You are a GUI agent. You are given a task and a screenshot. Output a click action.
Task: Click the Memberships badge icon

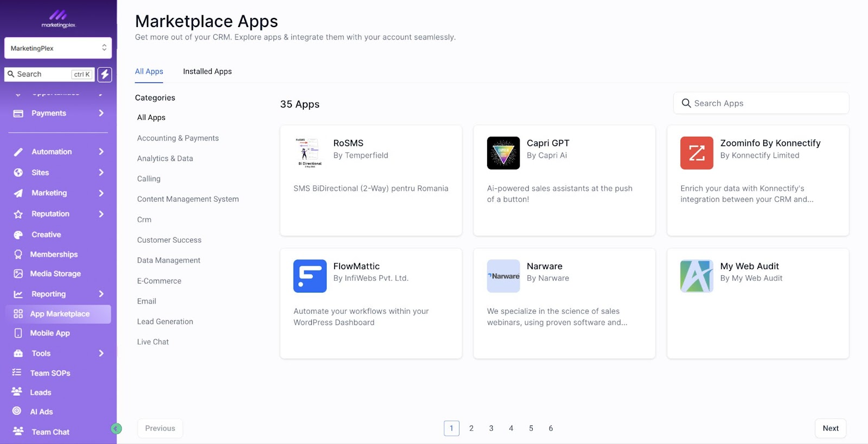click(x=18, y=255)
